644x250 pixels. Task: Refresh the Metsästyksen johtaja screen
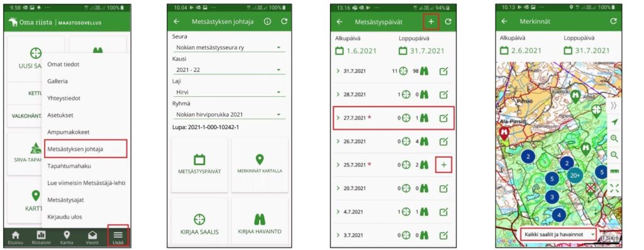click(x=284, y=21)
